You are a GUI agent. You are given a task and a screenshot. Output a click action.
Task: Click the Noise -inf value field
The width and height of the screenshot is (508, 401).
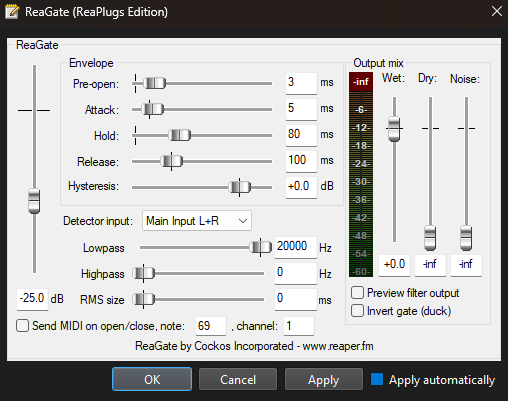click(466, 265)
